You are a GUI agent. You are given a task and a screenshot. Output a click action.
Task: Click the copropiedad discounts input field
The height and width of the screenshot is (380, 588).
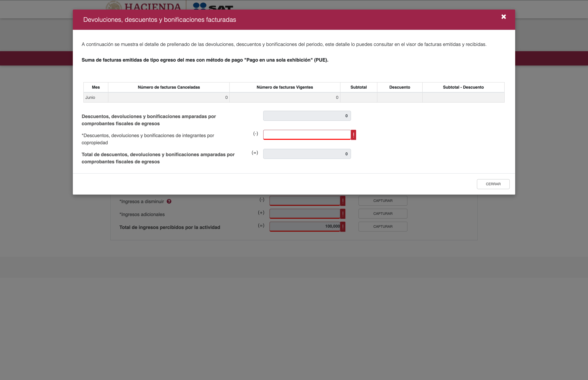307,135
